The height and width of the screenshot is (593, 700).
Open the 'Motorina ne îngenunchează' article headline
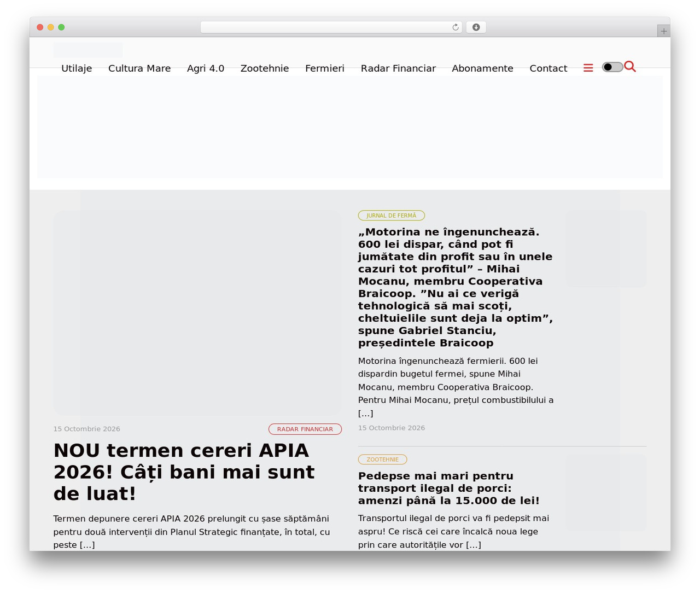456,287
